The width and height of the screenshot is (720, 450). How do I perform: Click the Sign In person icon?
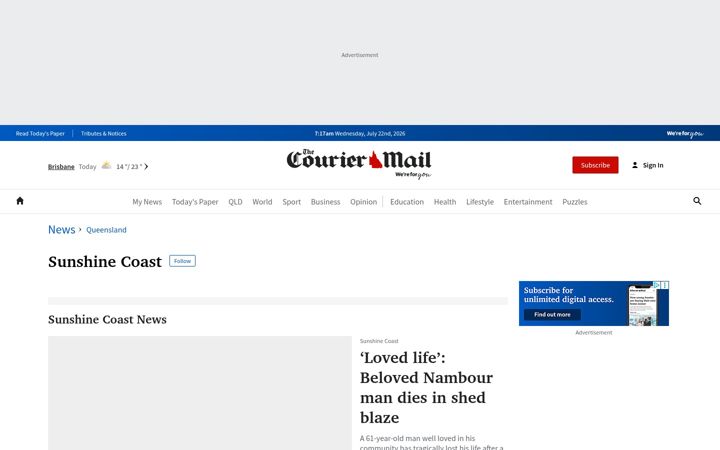pos(635,165)
